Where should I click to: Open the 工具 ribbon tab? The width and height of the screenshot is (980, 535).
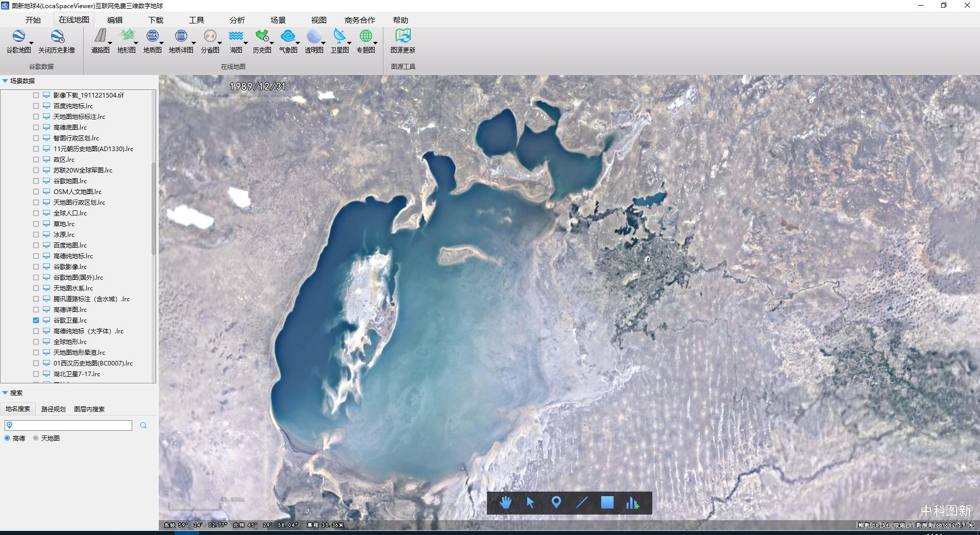197,20
